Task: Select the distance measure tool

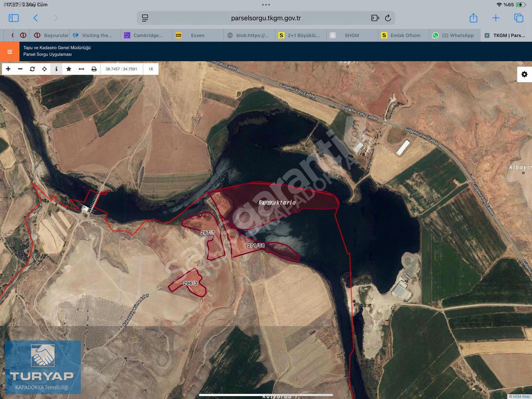Action: tap(81, 69)
